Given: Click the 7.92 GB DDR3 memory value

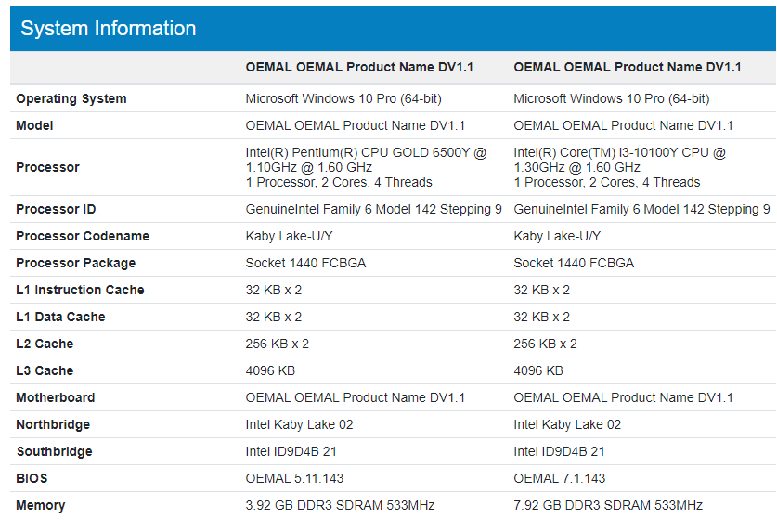Looking at the screenshot, I should [x=608, y=505].
